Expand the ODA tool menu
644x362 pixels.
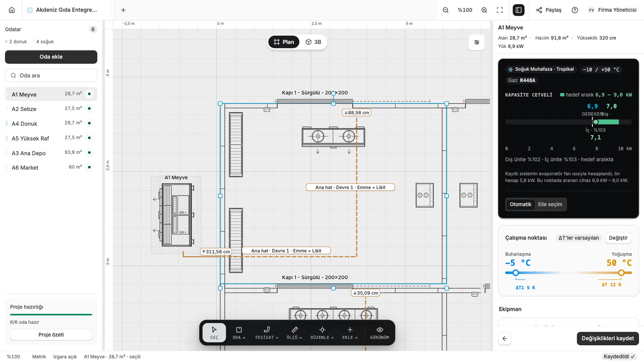[x=239, y=333]
